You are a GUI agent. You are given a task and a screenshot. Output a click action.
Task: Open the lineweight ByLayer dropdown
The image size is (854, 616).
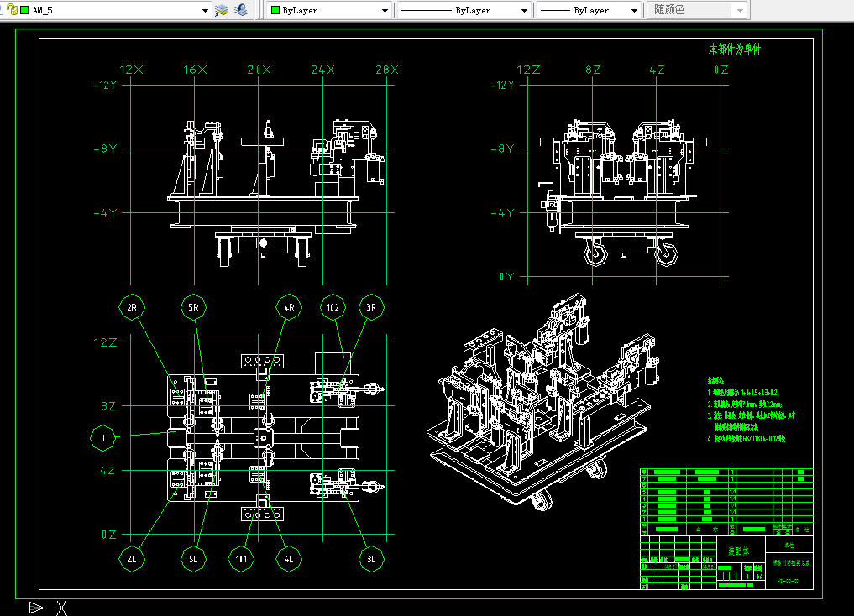(x=634, y=10)
